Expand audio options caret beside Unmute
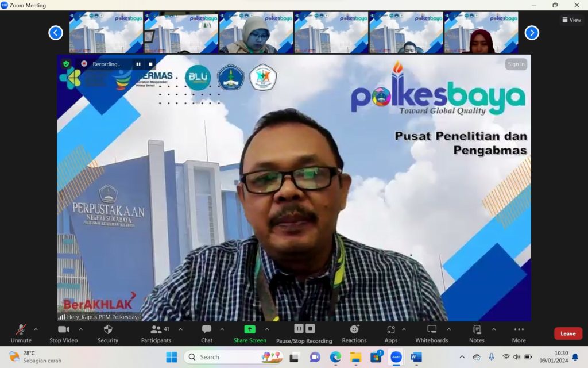Viewport: 588px width, 368px height. click(36, 329)
